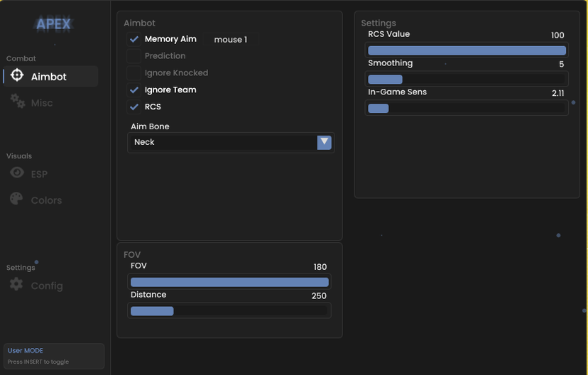Click the Config gear icon

pyautogui.click(x=17, y=285)
